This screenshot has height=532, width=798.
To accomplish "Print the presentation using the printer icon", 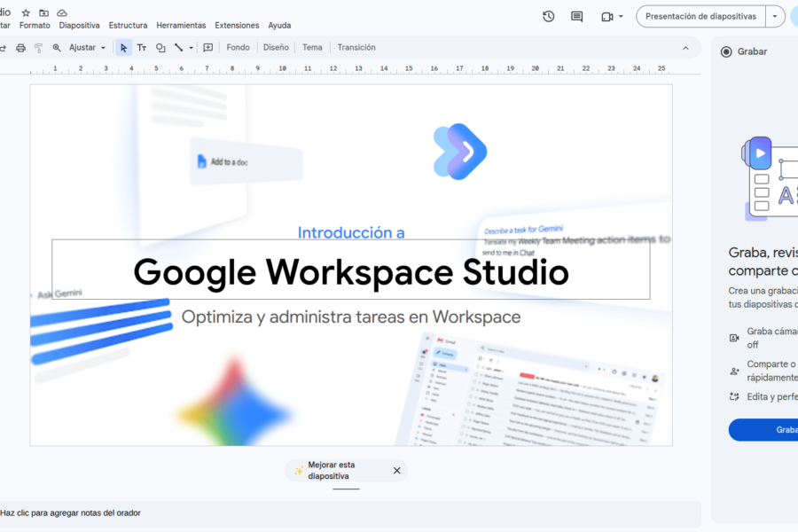I will [21, 48].
